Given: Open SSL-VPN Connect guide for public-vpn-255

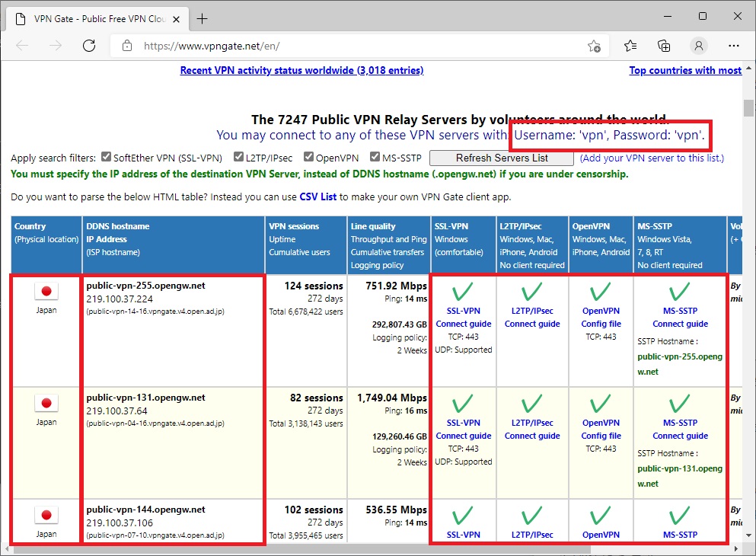Looking at the screenshot, I should (464, 324).
